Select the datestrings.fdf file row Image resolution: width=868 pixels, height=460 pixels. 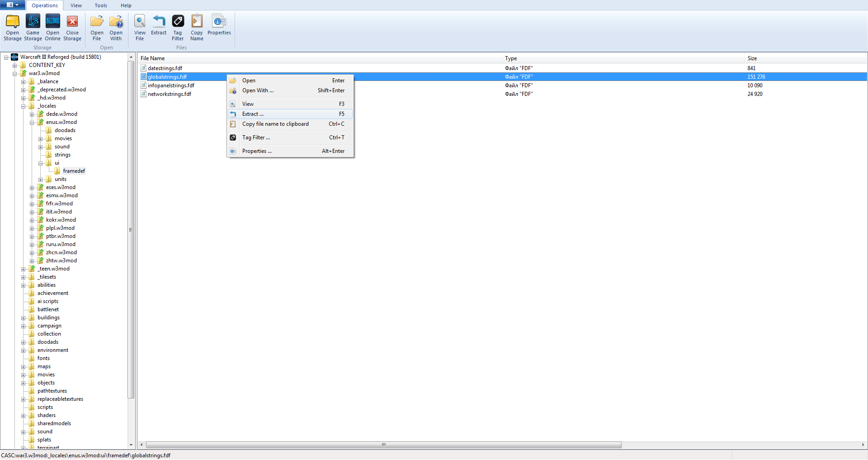502,68
